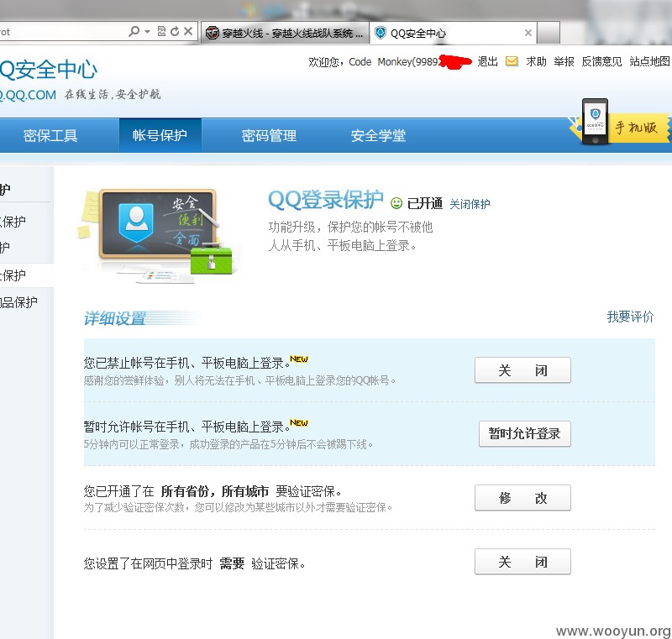
Task: Click the 暂时允许登录 button
Action: pos(524,434)
